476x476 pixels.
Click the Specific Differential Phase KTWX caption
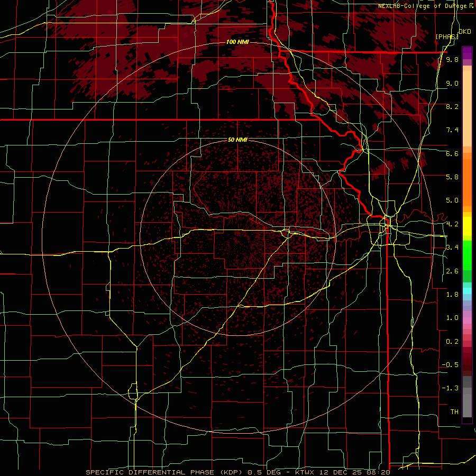point(237,472)
